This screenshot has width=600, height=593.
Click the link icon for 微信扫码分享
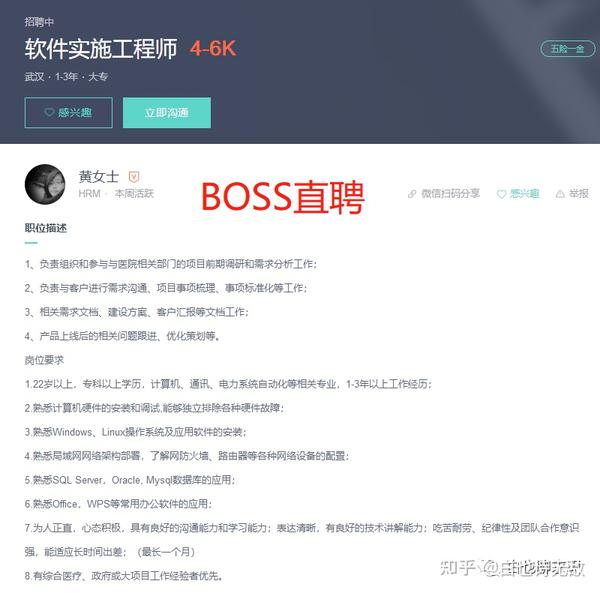[412, 194]
